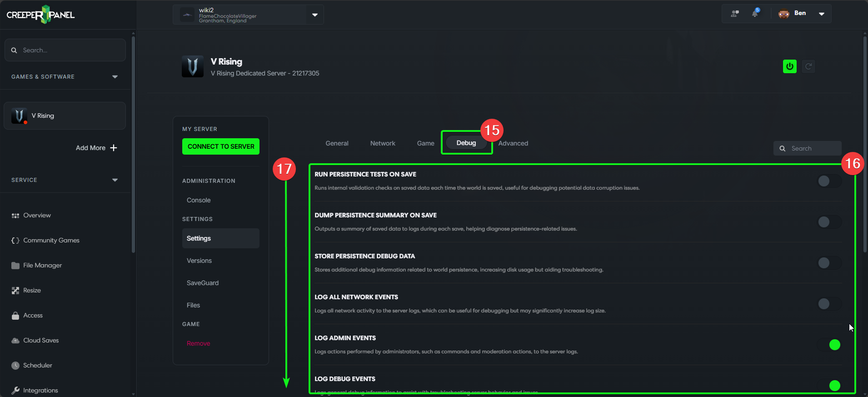Viewport: 868px width, 397px height.
Task: Click the Community Games braces icon
Action: click(x=15, y=241)
